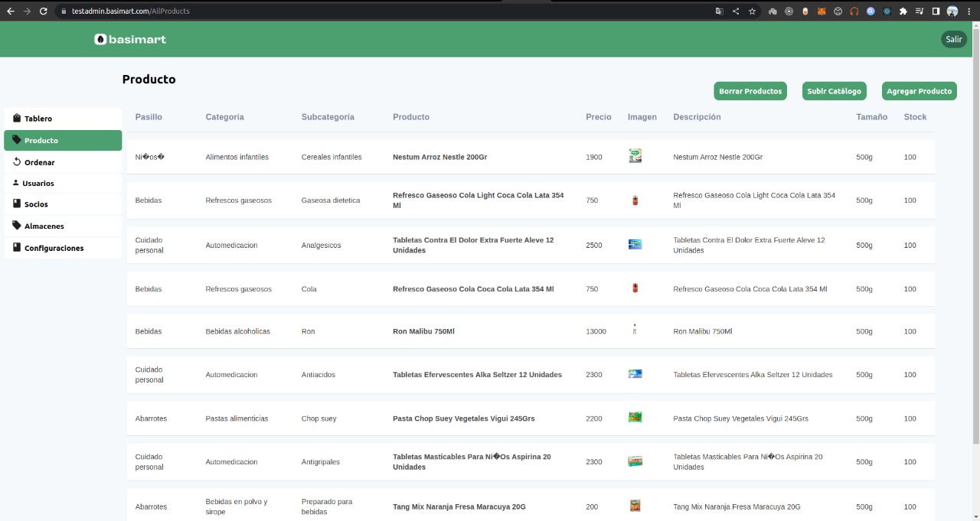The height and width of the screenshot is (521, 980).
Task: Click the share icon in address bar
Action: (736, 11)
